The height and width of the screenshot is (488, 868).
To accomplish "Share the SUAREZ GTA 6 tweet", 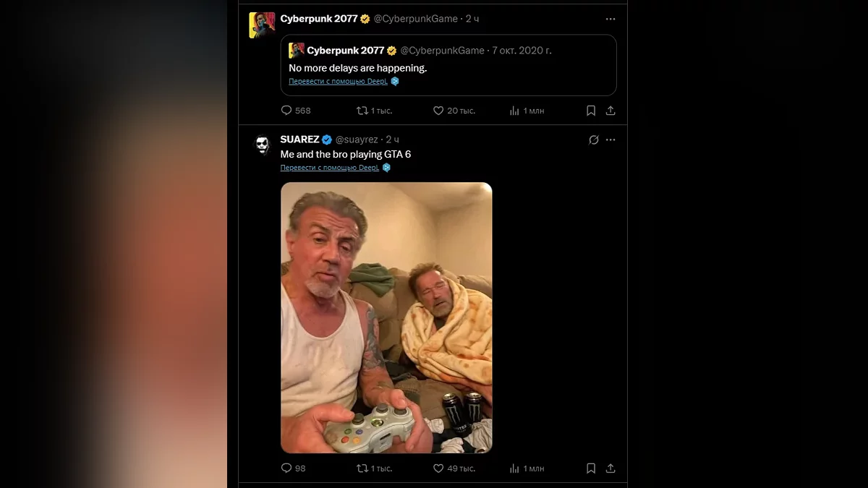I will 610,468.
